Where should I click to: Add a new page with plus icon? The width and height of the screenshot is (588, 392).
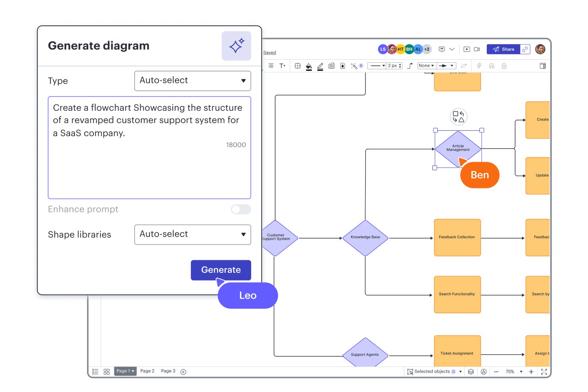click(183, 372)
